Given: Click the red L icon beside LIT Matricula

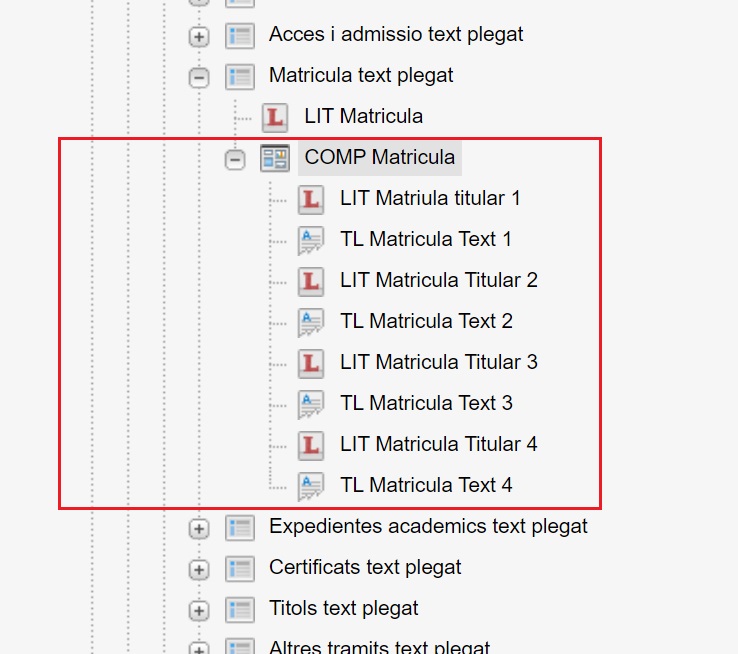Looking at the screenshot, I should [275, 117].
